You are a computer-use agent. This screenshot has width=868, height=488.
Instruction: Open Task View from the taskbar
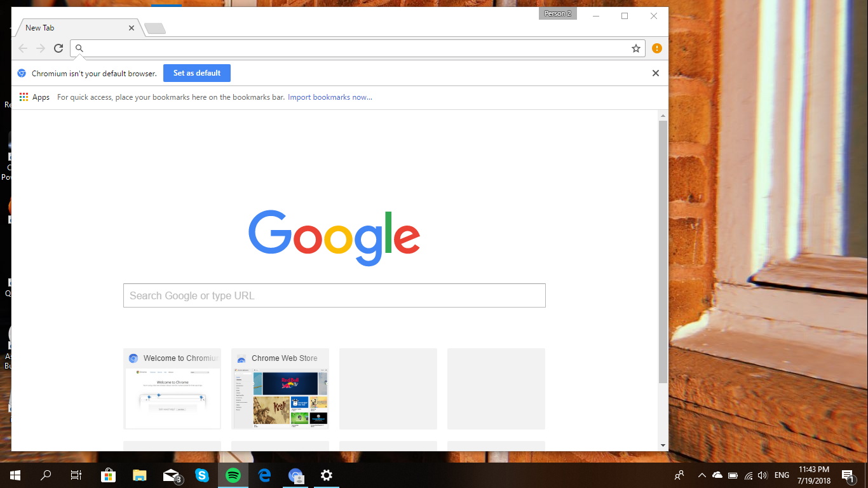point(76,475)
